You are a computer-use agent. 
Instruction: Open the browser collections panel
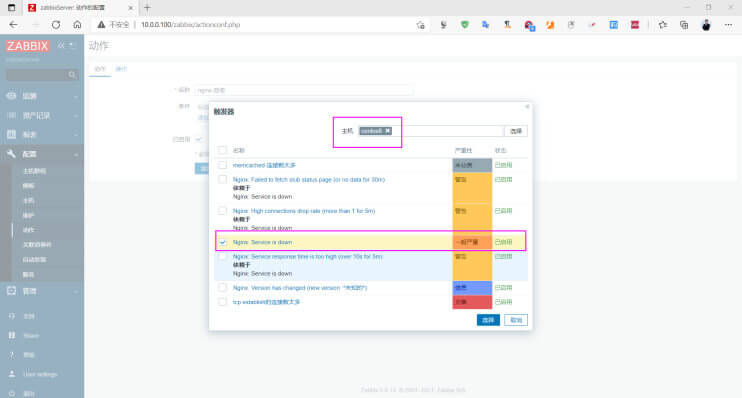[684, 25]
